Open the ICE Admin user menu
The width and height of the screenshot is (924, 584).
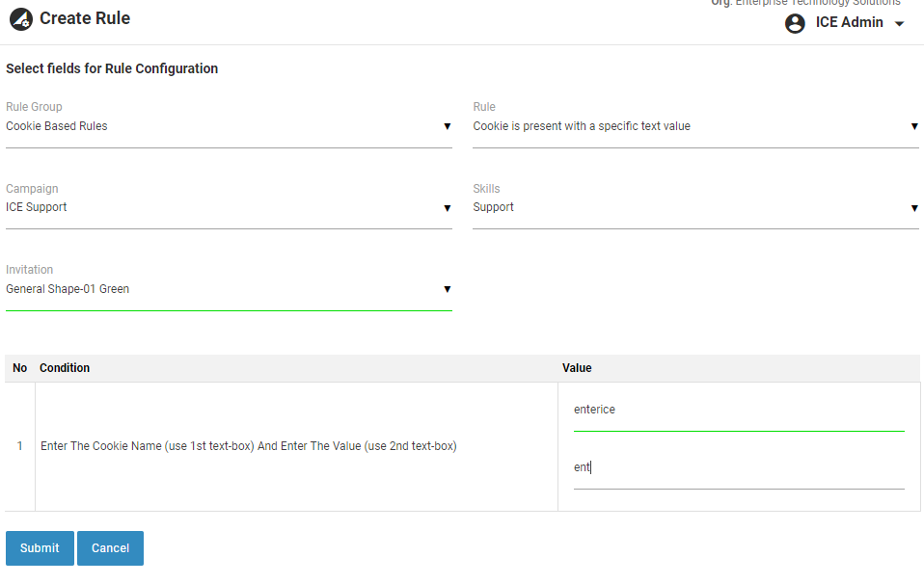click(849, 23)
